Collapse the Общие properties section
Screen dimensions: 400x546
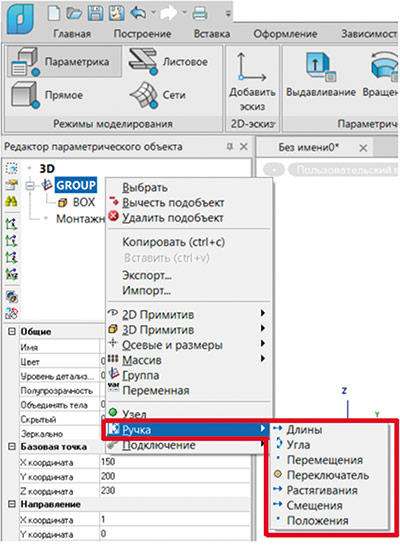(x=12, y=331)
